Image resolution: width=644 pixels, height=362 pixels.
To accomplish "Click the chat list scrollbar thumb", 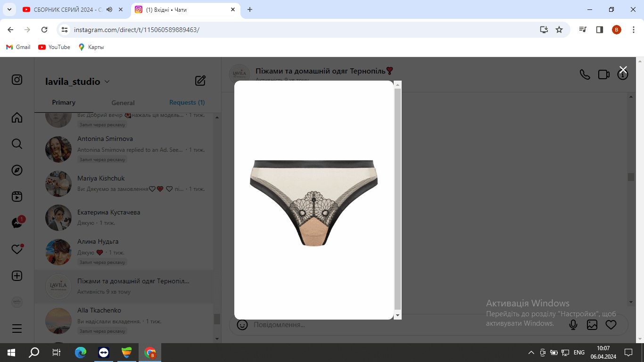I will point(217,319).
